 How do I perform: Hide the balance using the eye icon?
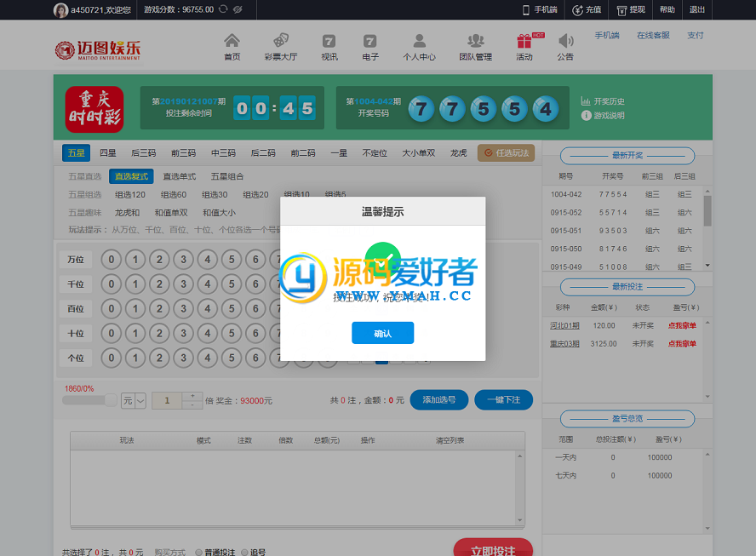click(x=238, y=9)
